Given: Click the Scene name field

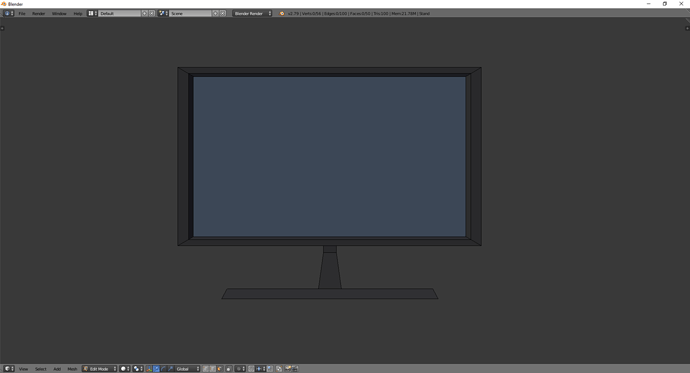Looking at the screenshot, I should coord(190,13).
